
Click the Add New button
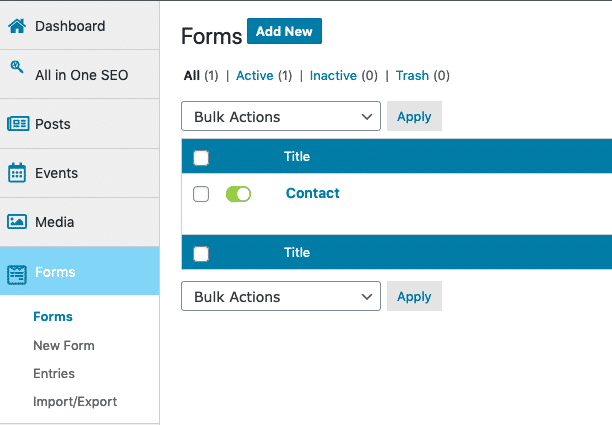pyautogui.click(x=285, y=31)
